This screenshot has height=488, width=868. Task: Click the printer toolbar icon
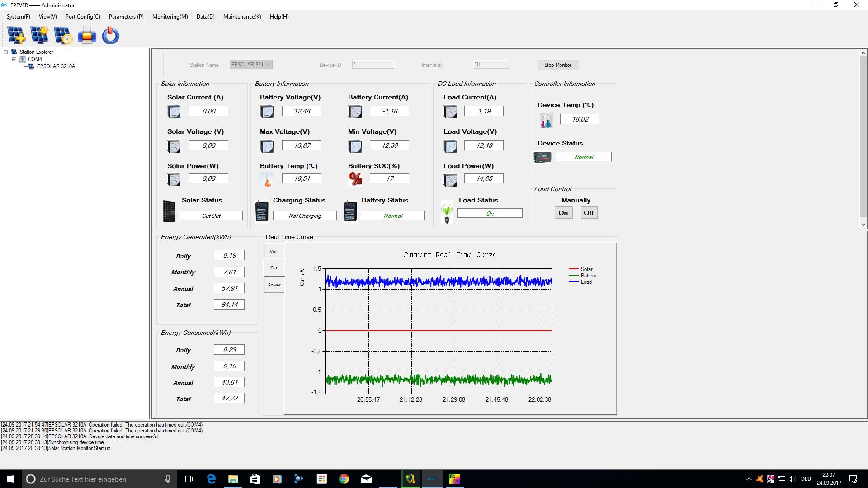[87, 35]
